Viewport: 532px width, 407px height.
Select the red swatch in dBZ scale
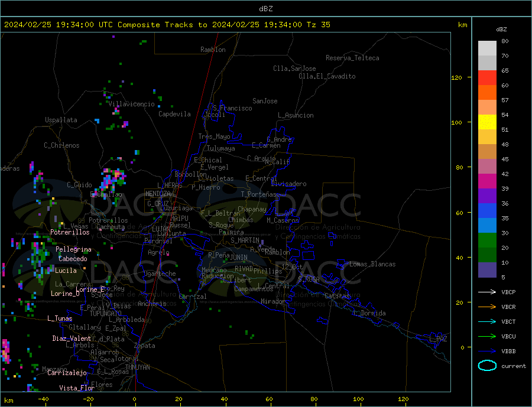[x=487, y=77]
